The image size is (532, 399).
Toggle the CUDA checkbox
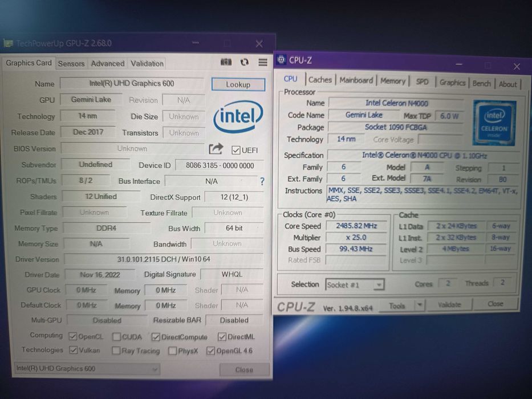point(116,336)
